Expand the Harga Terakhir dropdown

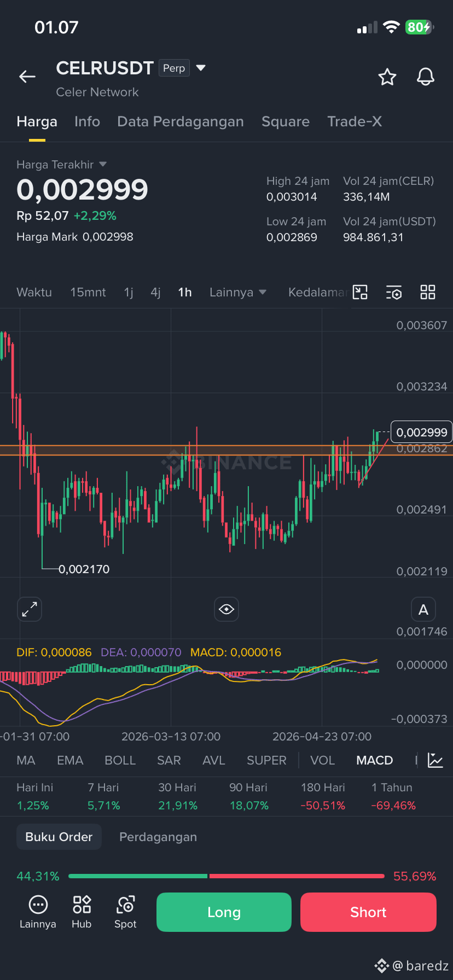(103, 165)
